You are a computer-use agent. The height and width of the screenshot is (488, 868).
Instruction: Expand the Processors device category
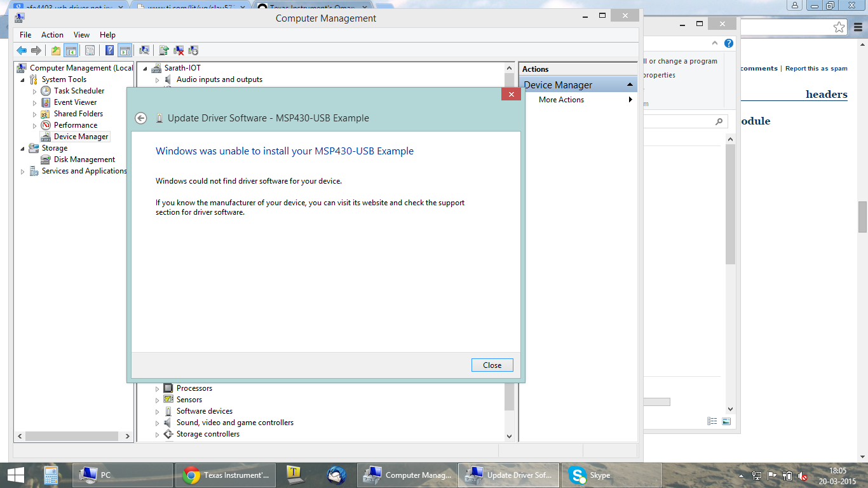click(158, 389)
